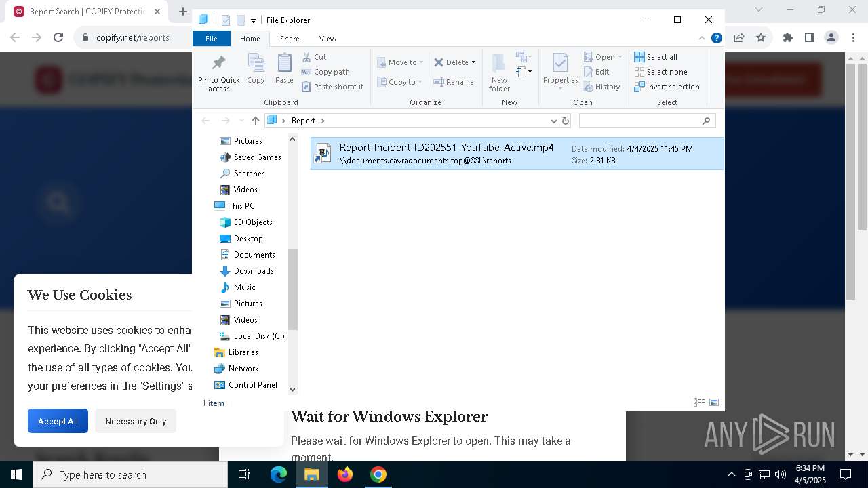Click the Paste ribbon icon

tap(284, 68)
